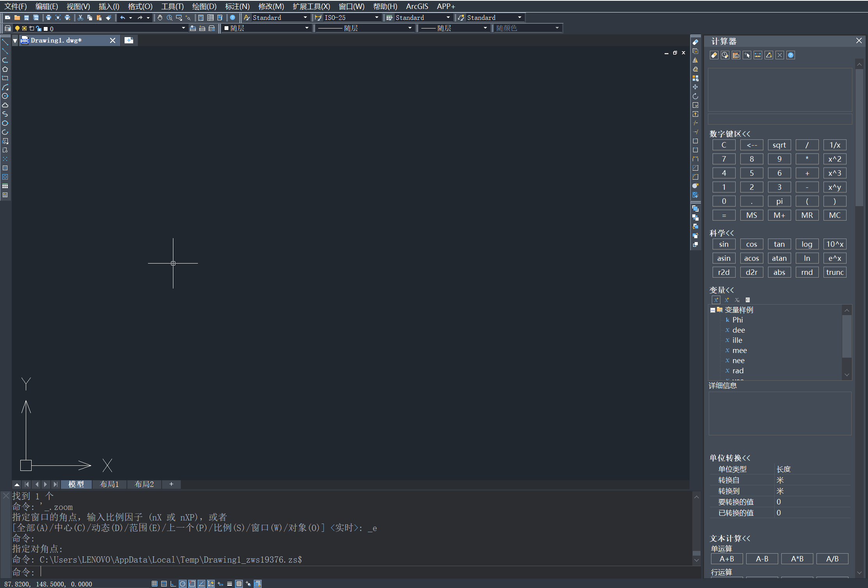Open the Layer Properties Manager icon
The height and width of the screenshot is (588, 868).
7,28
